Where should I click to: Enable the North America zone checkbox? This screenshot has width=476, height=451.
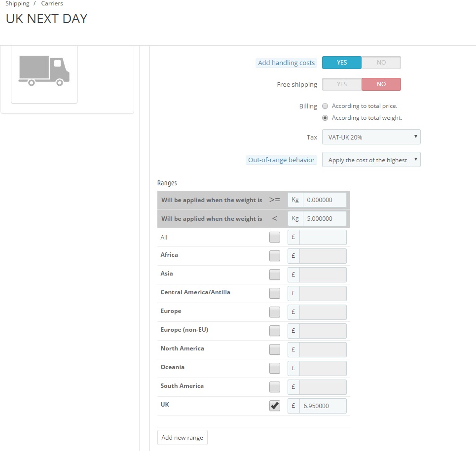275,349
